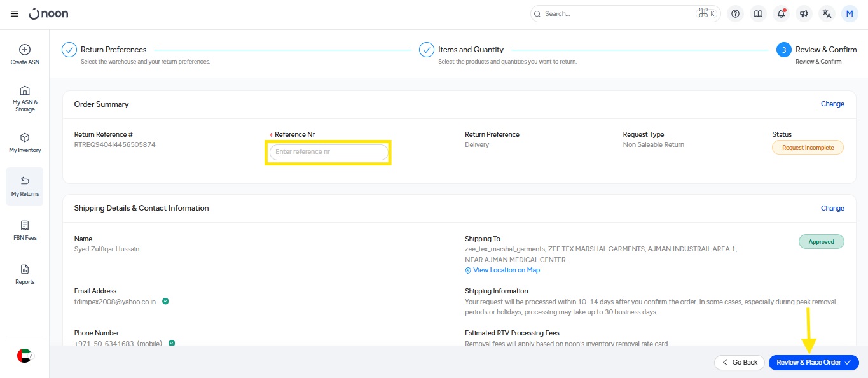868x378 pixels.
Task: Open Reports from the sidebar
Action: 24,274
